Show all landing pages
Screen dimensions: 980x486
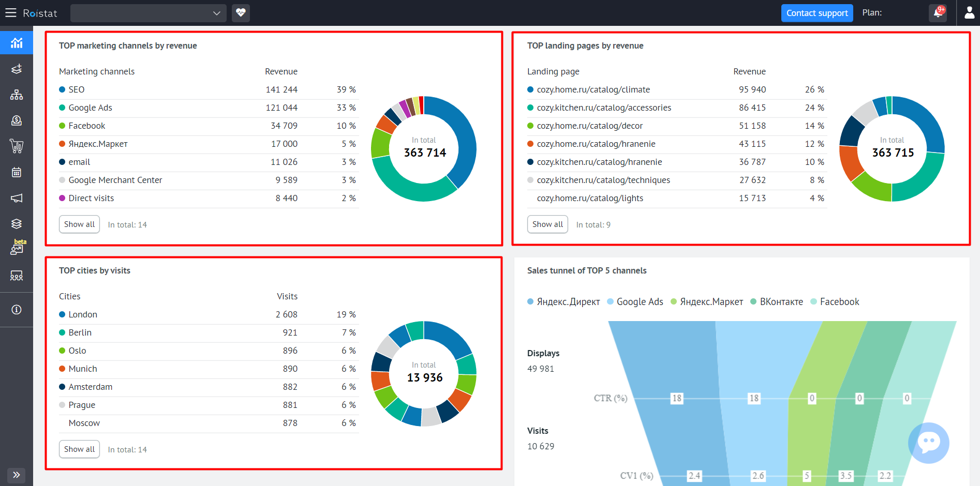pos(547,224)
